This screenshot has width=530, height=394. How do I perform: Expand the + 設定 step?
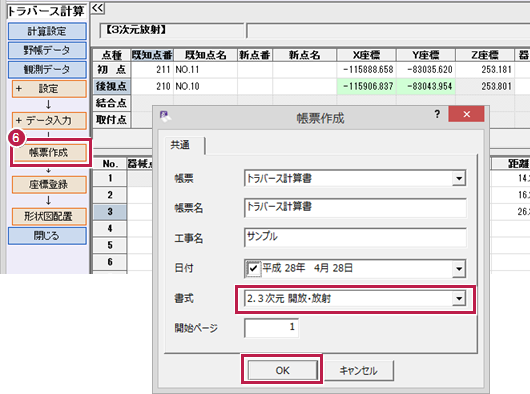49,89
